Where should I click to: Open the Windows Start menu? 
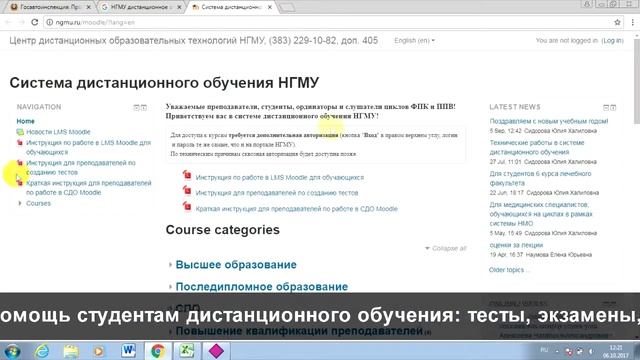click(12, 351)
